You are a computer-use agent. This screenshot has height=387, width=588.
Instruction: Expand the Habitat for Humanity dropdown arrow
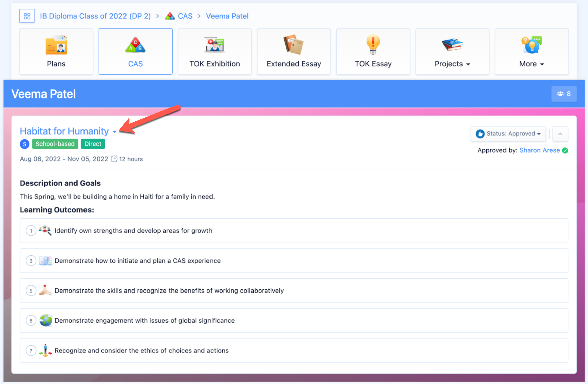(x=115, y=132)
